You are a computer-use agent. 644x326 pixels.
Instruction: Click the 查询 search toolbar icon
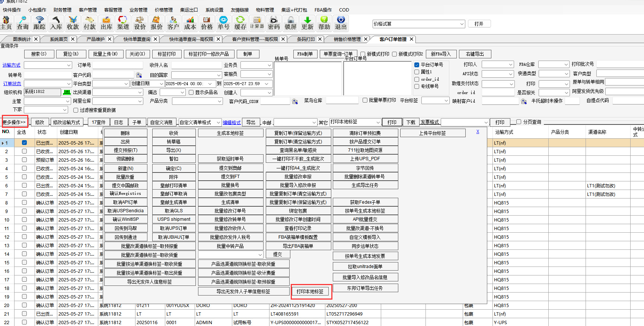[x=23, y=23]
